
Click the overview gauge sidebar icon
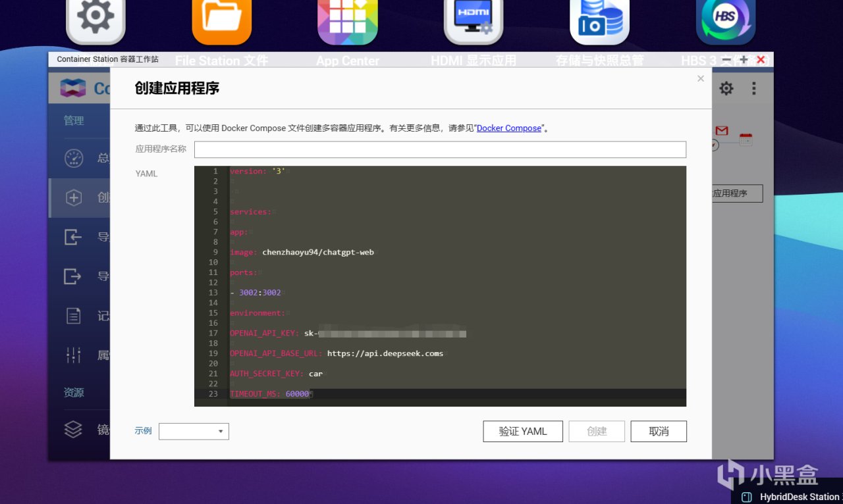tap(74, 158)
